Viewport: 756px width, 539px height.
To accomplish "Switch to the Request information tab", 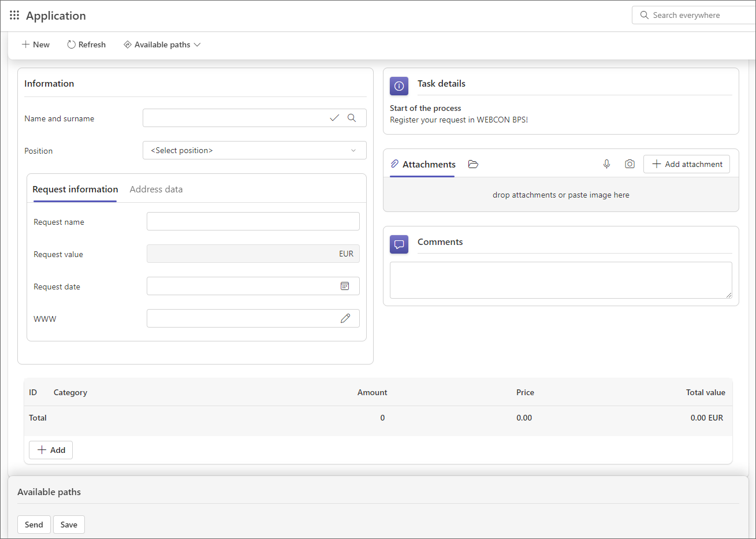I will pos(75,189).
